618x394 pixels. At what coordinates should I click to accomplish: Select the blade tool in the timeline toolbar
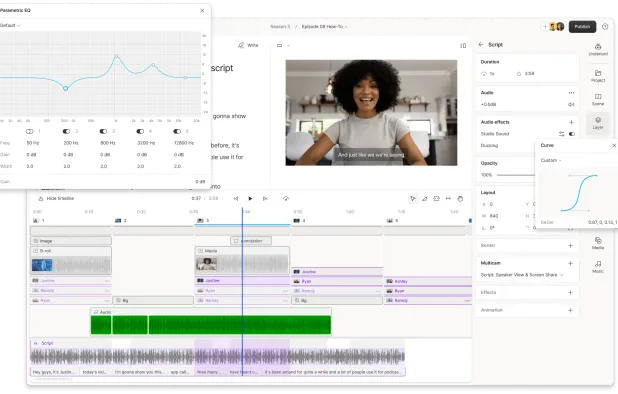(424, 199)
